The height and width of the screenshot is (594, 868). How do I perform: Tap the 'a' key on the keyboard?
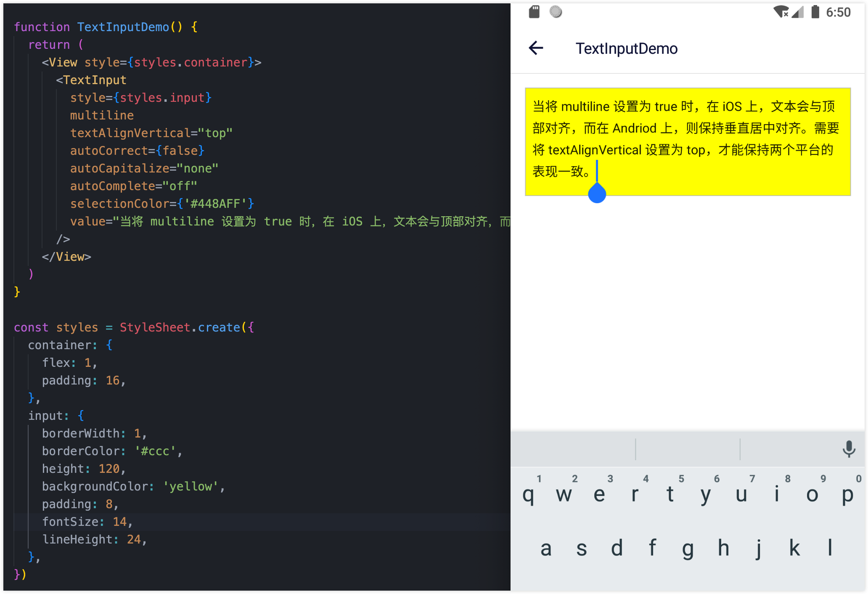[546, 548]
